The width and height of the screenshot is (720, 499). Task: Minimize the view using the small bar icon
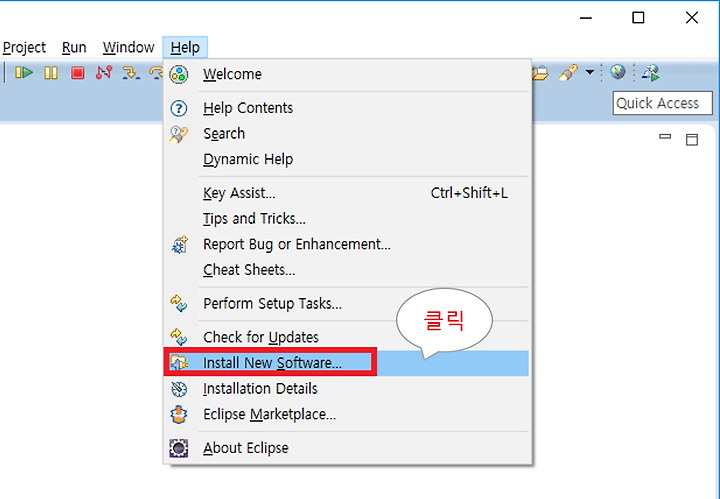[665, 136]
